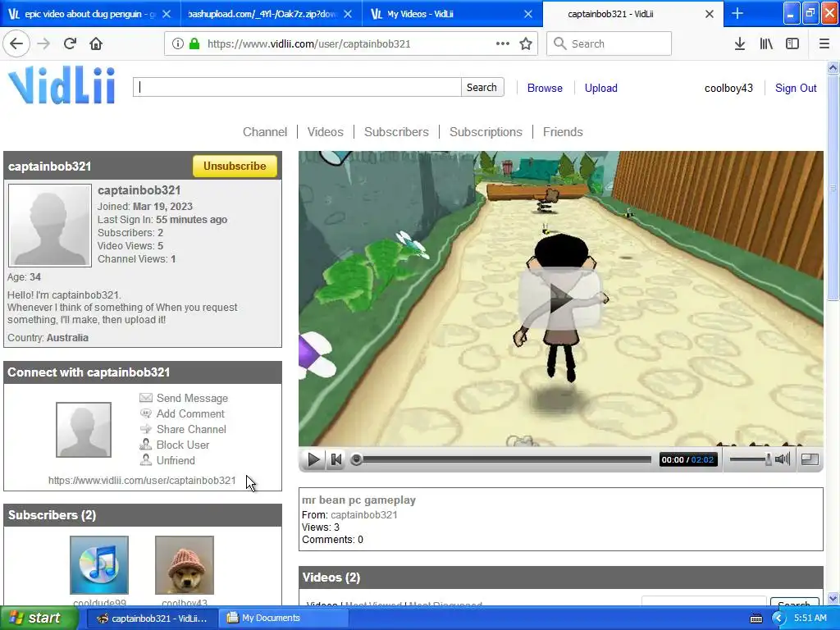840x630 pixels.
Task: Click the video progress seek bar
Action: point(501,459)
